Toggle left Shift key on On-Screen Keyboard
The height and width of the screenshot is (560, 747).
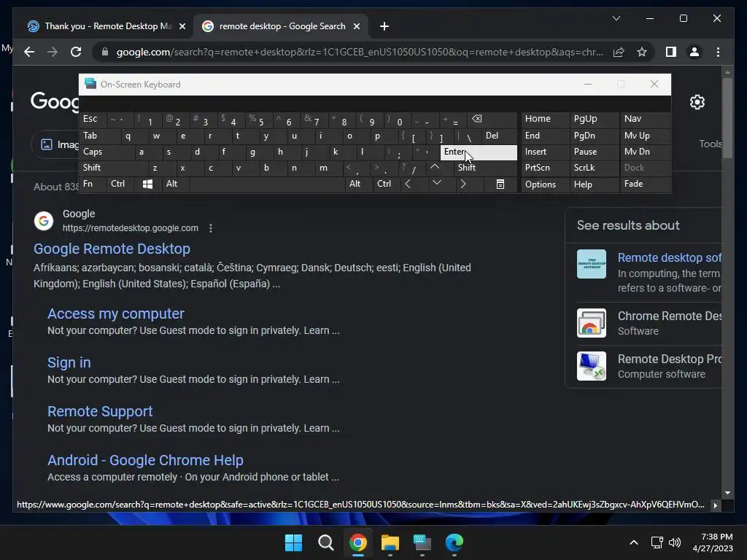[x=113, y=168]
